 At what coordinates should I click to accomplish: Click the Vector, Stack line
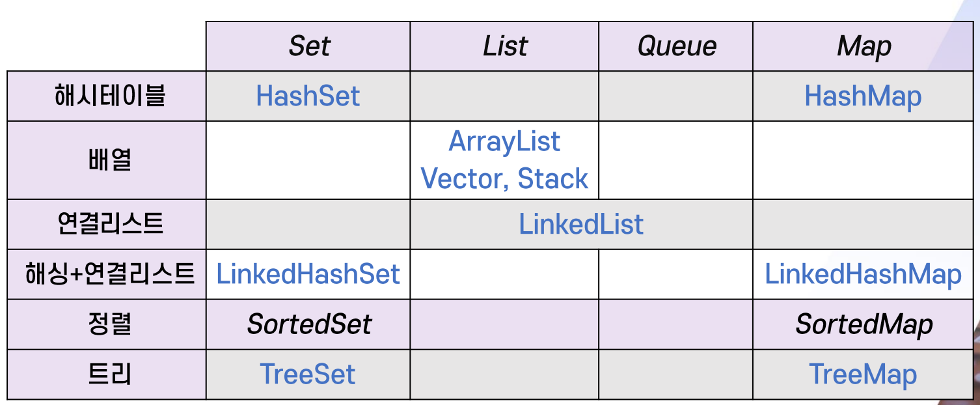click(x=504, y=179)
